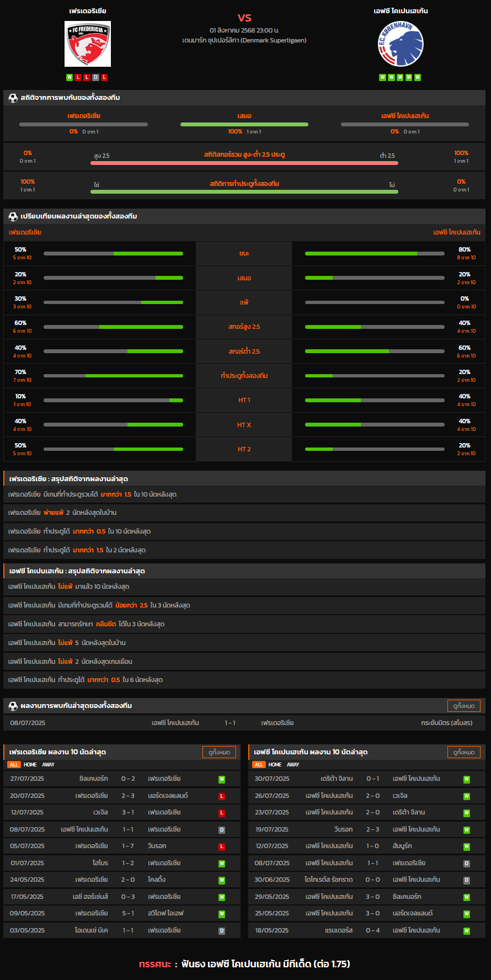Click København clean sheet in 3 matches summary line
The height and width of the screenshot is (980, 491).
pyautogui.click(x=244, y=624)
